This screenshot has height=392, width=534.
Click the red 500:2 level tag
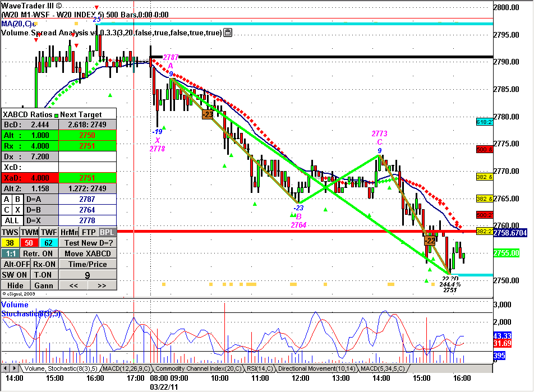click(x=484, y=215)
